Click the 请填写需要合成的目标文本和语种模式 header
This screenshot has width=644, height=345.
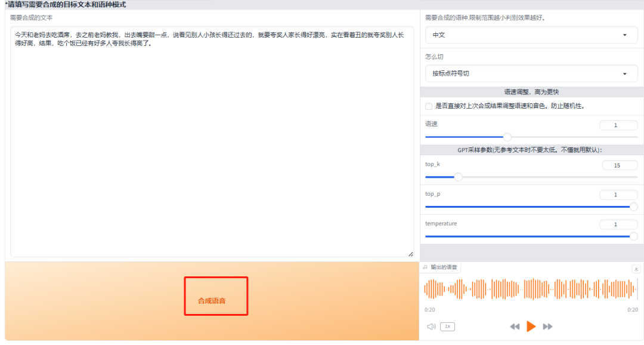click(66, 5)
